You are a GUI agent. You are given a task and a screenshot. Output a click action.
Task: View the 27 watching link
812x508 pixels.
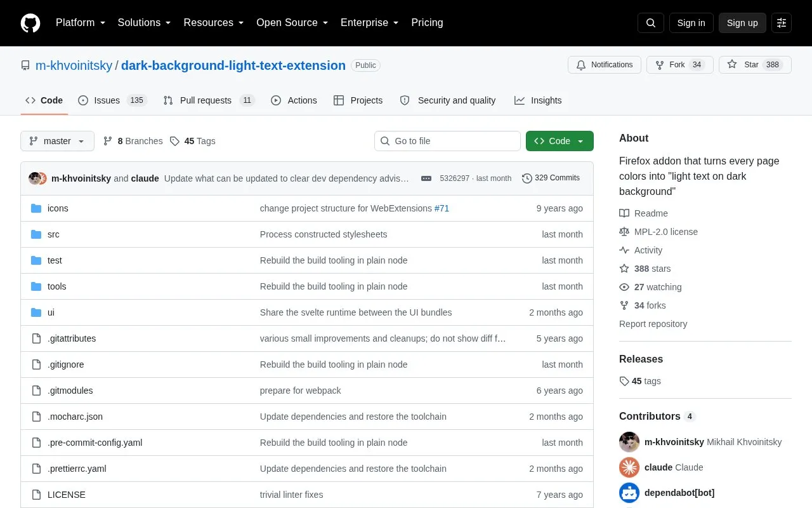pyautogui.click(x=650, y=287)
